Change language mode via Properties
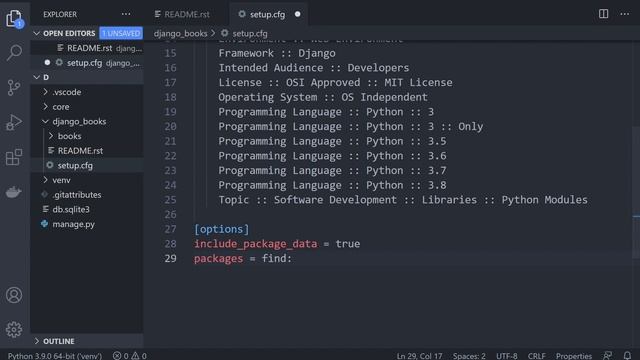The height and width of the screenshot is (360, 640). click(573, 356)
